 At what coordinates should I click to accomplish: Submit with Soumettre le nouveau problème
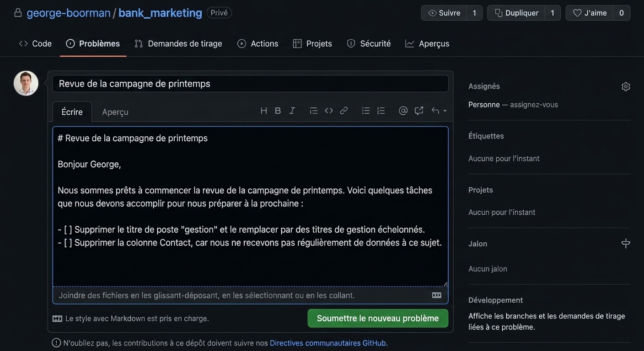(x=378, y=318)
